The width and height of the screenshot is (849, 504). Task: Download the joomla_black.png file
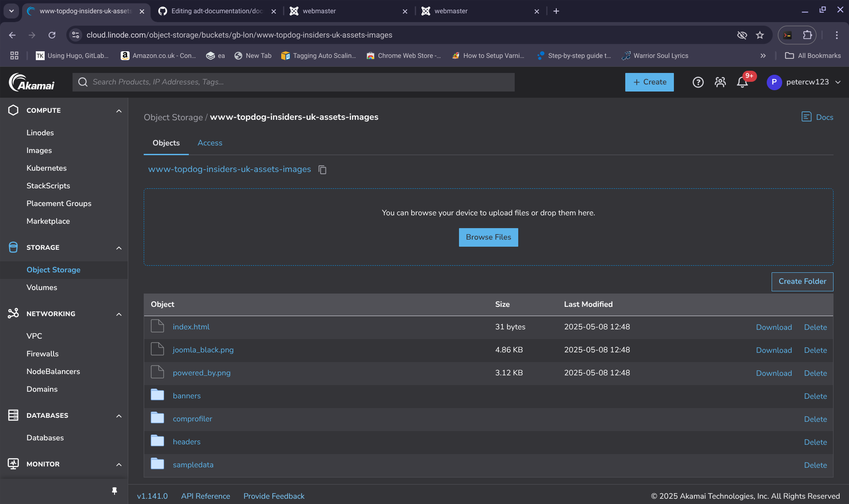pos(773,350)
